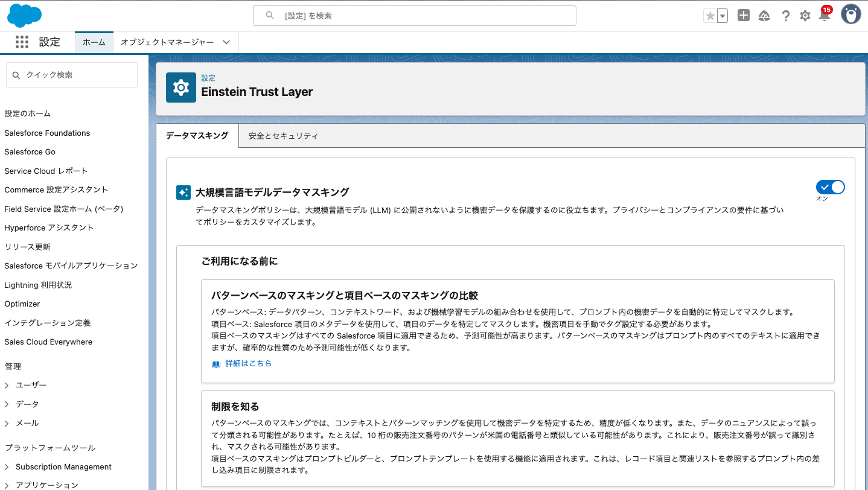Select the データマスキング tab

pos(197,136)
